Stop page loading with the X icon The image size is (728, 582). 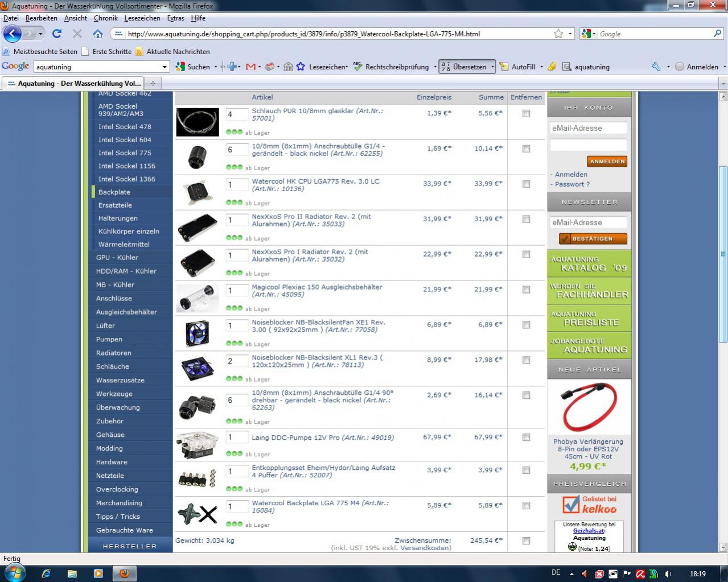pyautogui.click(x=77, y=34)
